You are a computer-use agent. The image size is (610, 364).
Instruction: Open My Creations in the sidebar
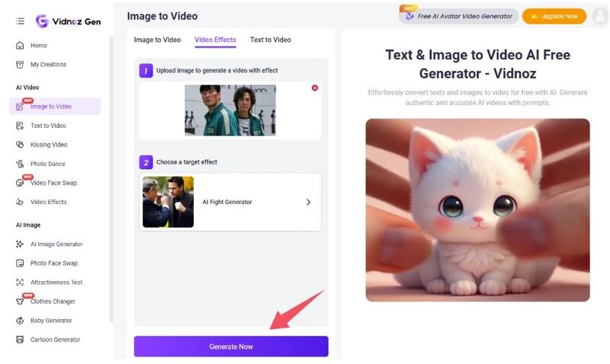[48, 65]
